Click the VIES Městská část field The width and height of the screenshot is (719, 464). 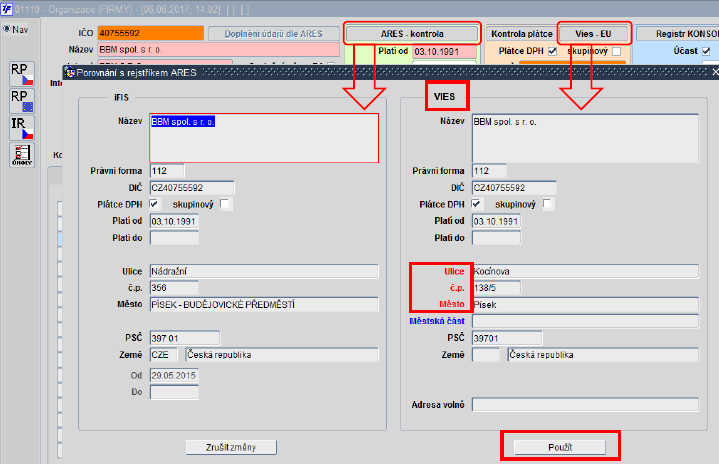(586, 321)
